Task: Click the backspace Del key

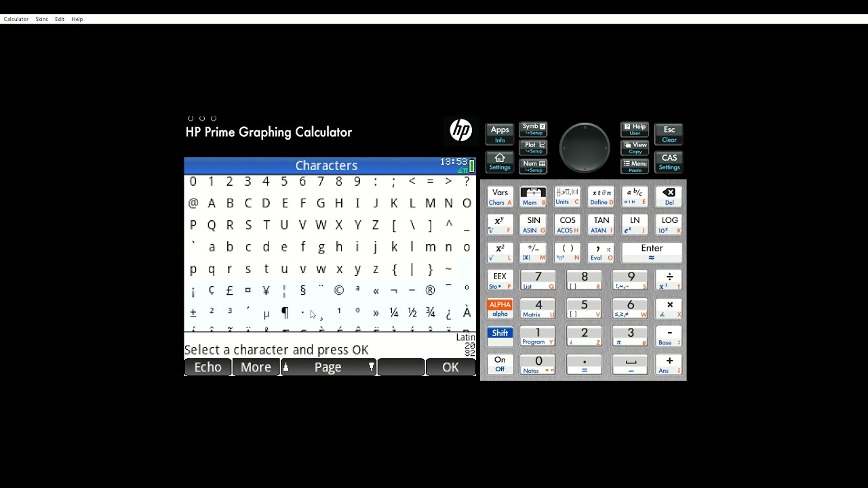Action: point(669,197)
